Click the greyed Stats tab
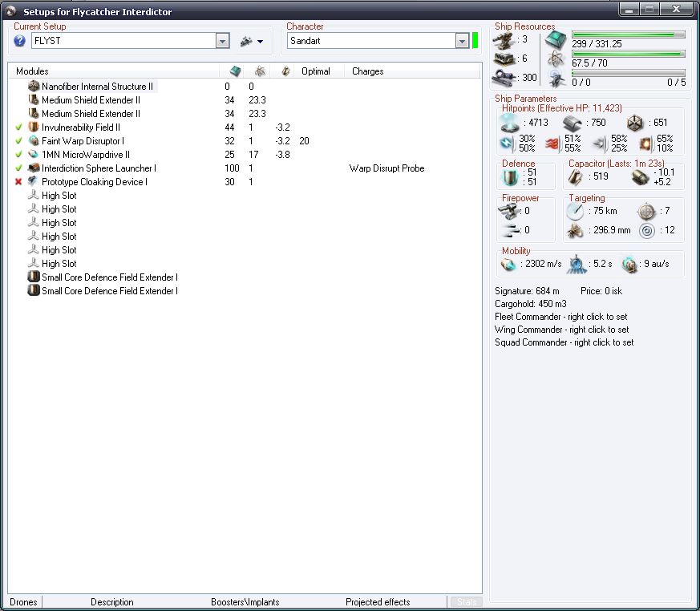700x611 pixels. [467, 602]
